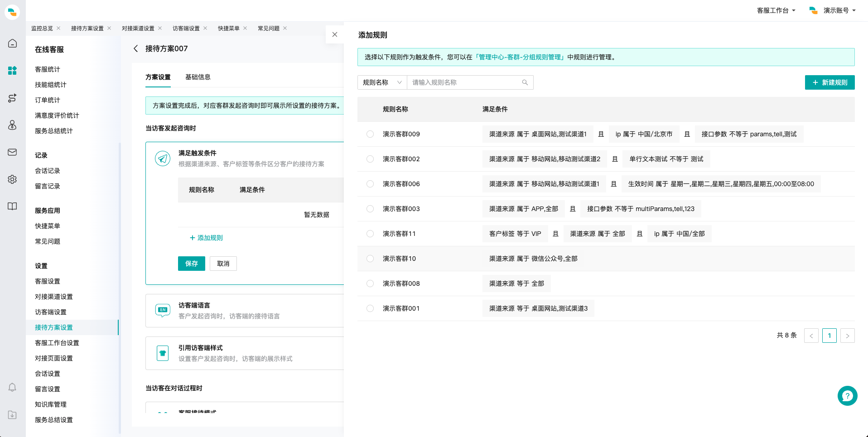The image size is (868, 437).
Task: Open the 演示账号 account dropdown
Action: [839, 10]
